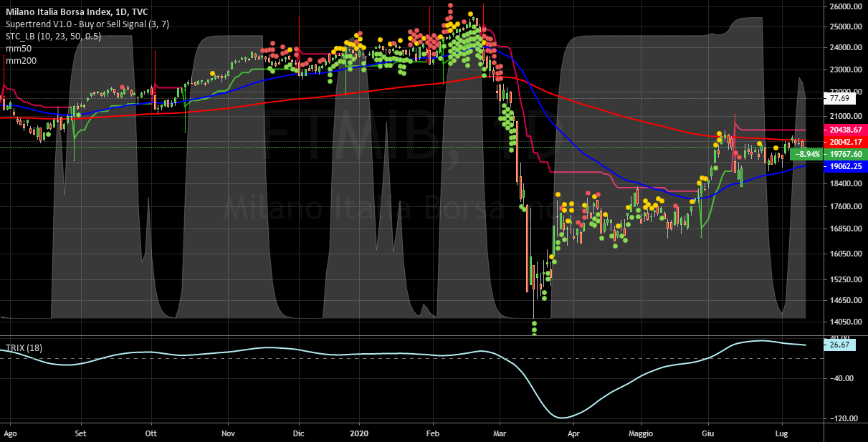Click the 14650.00 price axis level
The height and width of the screenshot is (442, 868).
(844, 300)
